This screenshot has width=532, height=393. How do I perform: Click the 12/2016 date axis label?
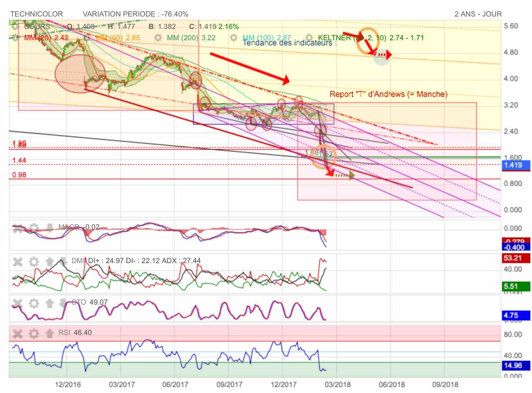pyautogui.click(x=68, y=384)
